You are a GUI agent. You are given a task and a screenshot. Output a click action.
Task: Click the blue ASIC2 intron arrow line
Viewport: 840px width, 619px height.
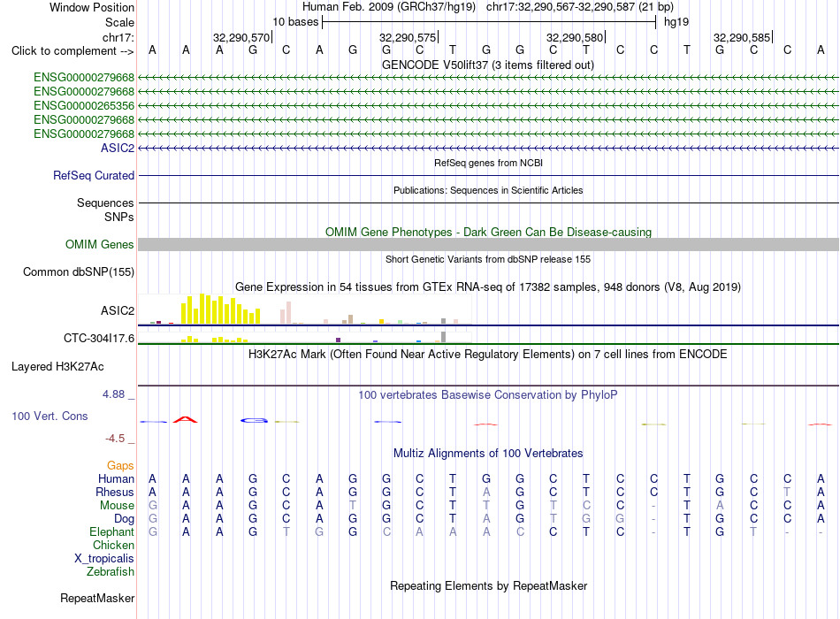488,148
